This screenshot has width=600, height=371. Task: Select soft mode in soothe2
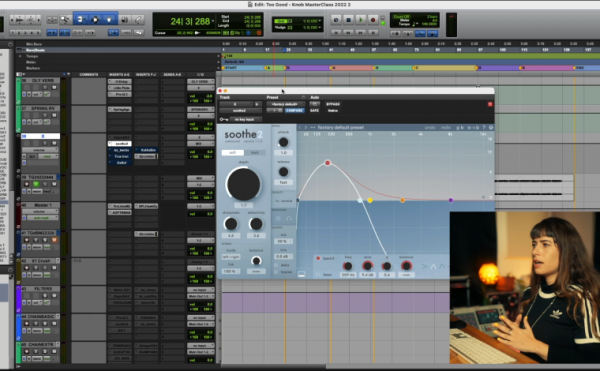pos(233,153)
